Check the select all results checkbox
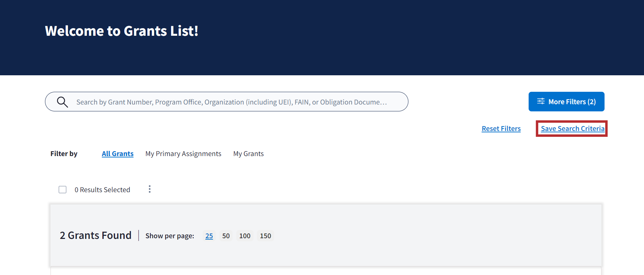Screen dimensions: 644x275 (x=63, y=190)
